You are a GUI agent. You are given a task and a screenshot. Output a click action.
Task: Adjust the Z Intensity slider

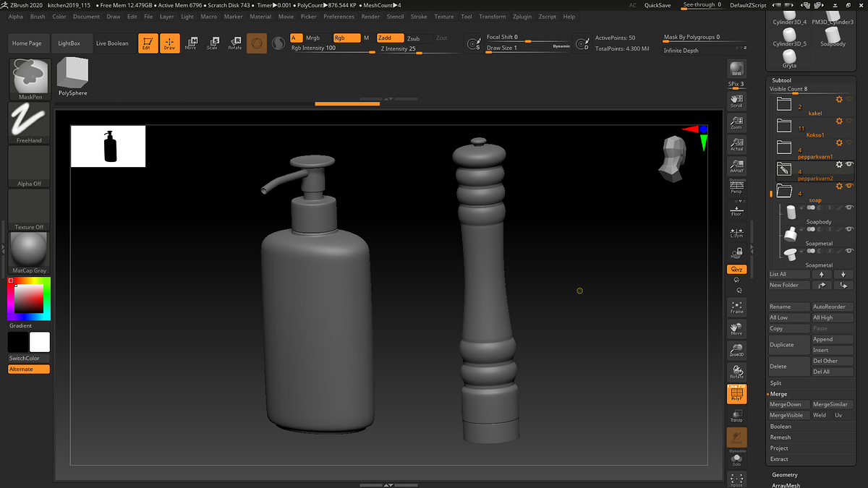pyautogui.click(x=420, y=49)
